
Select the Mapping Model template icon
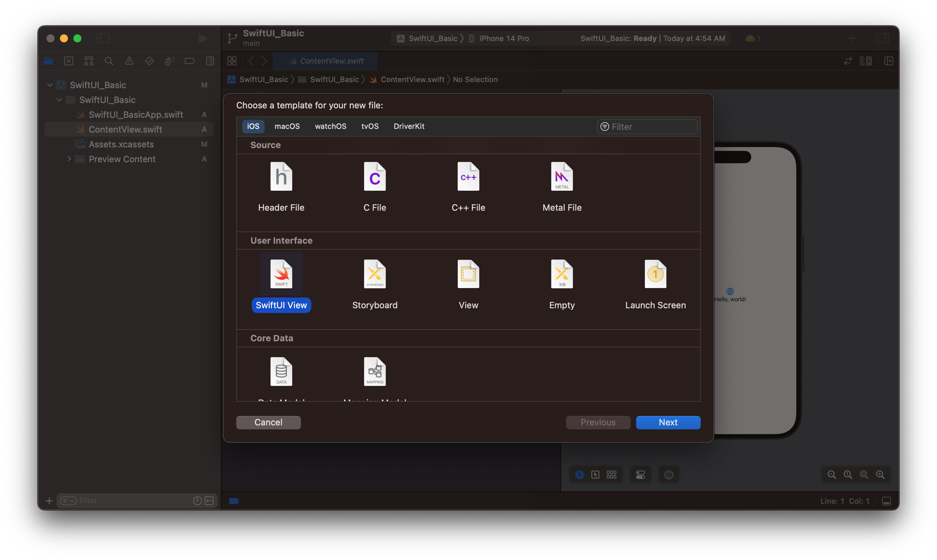click(375, 371)
